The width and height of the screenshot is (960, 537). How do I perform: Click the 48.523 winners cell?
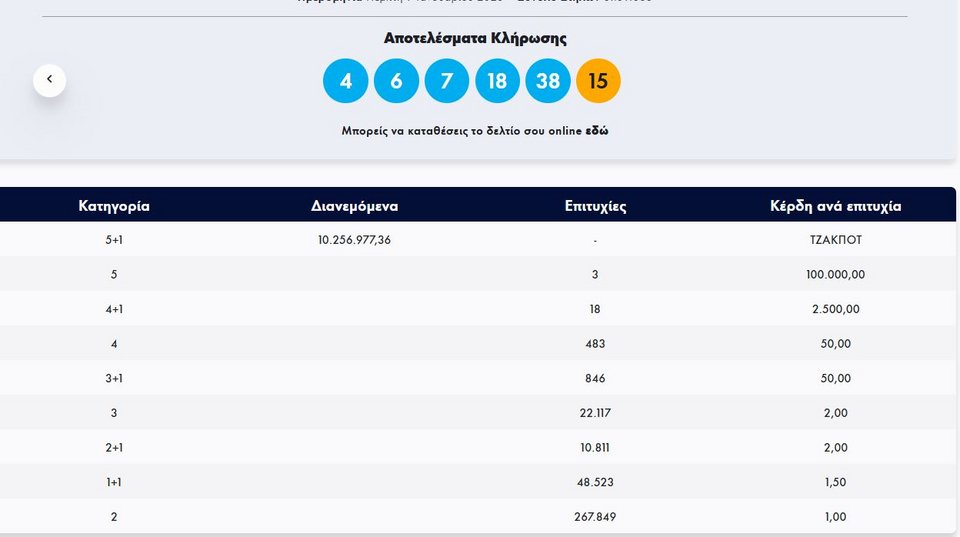595,482
